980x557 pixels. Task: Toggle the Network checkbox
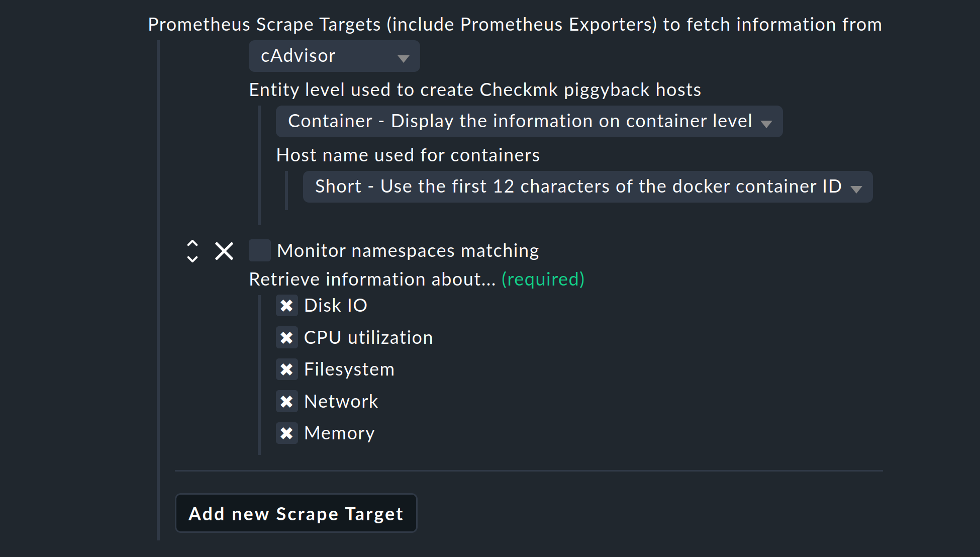point(286,402)
